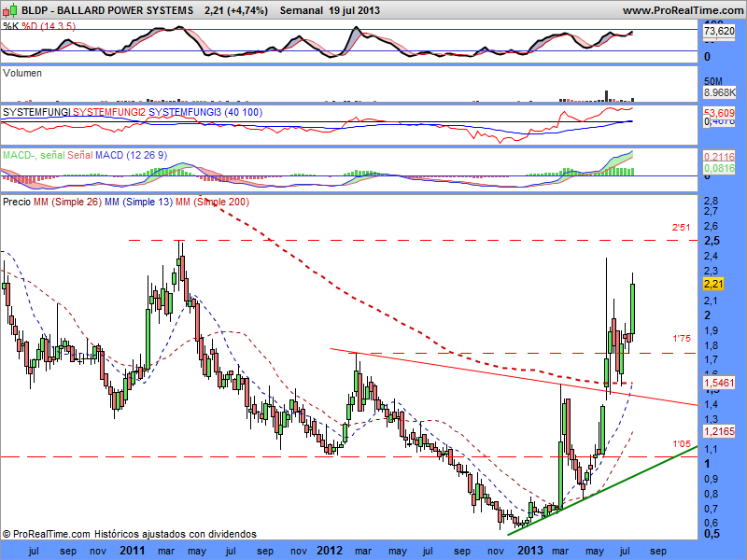This screenshot has height=560, width=747.
Task: Click the date 19 jul 2013
Action: [354, 10]
